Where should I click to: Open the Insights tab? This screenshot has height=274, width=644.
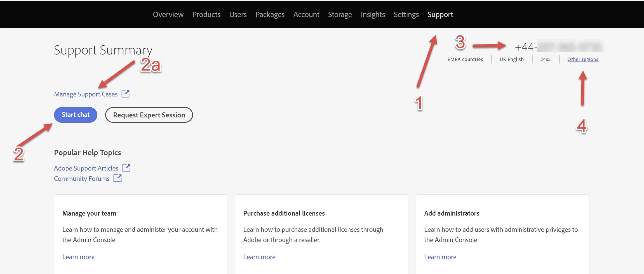click(x=373, y=15)
